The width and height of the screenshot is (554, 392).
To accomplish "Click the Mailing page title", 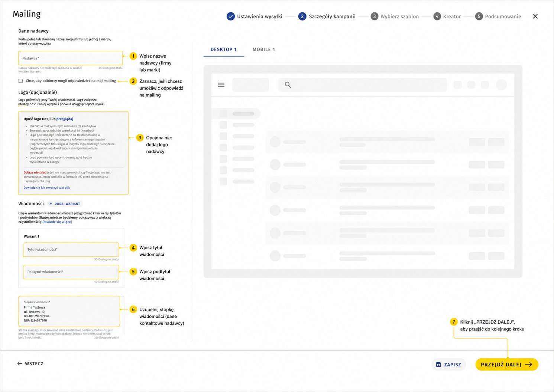I will coord(27,14).
